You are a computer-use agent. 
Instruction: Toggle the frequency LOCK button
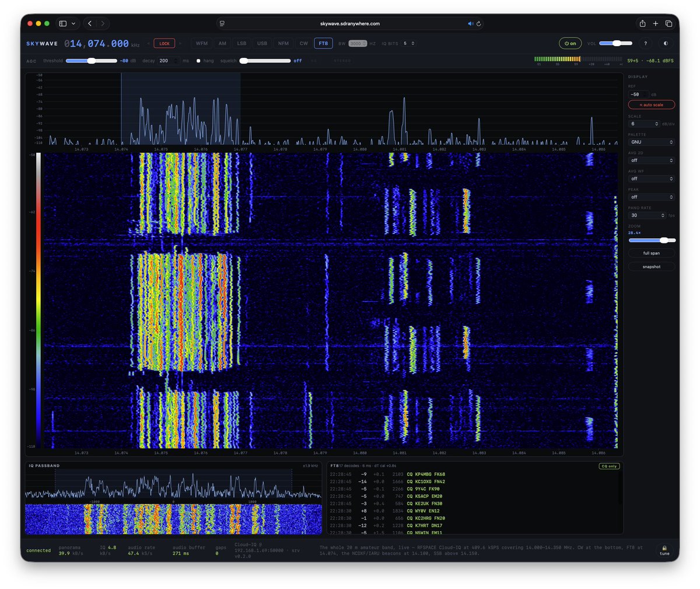pyautogui.click(x=164, y=43)
